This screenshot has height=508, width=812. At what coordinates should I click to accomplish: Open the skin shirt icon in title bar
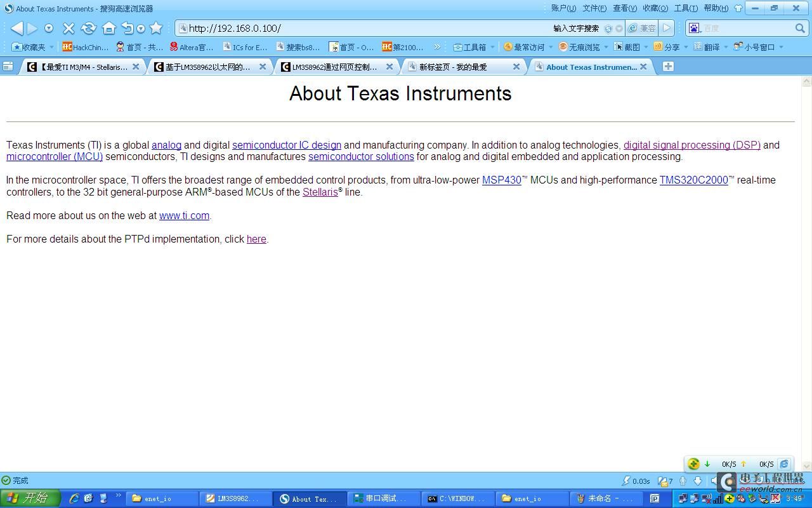pyautogui.click(x=738, y=8)
